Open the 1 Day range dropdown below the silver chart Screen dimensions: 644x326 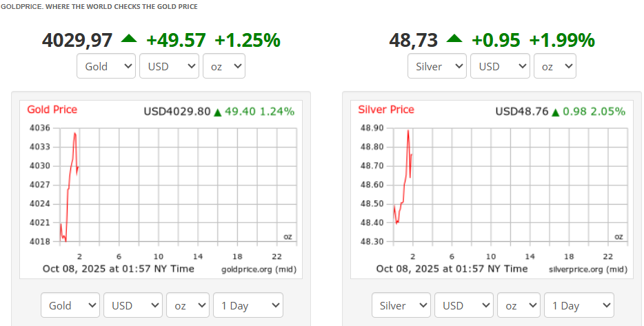coord(579,305)
